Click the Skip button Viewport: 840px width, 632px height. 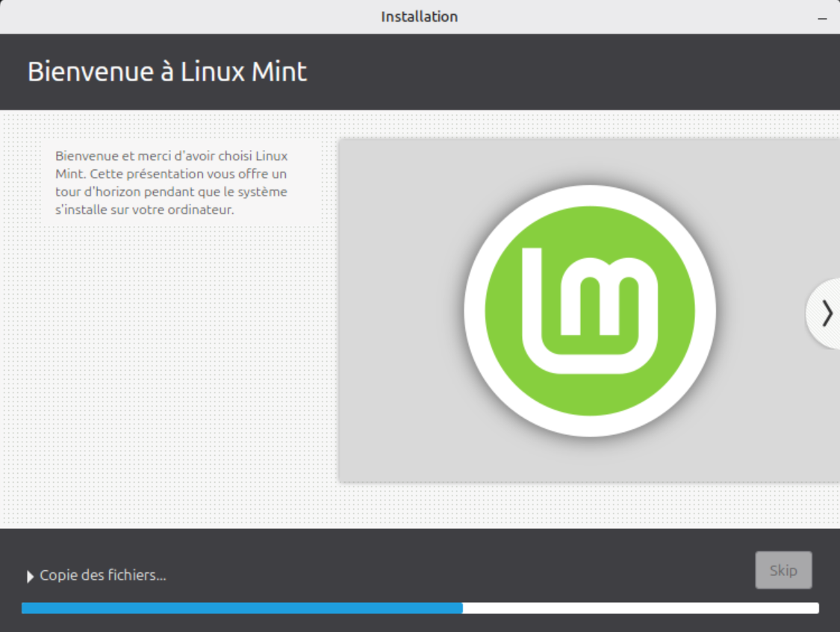coord(783,570)
